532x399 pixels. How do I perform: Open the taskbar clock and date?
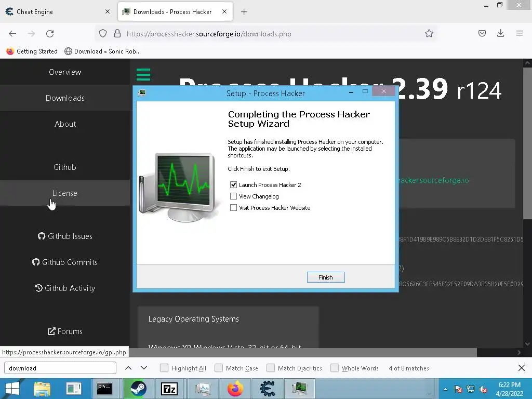(x=509, y=389)
